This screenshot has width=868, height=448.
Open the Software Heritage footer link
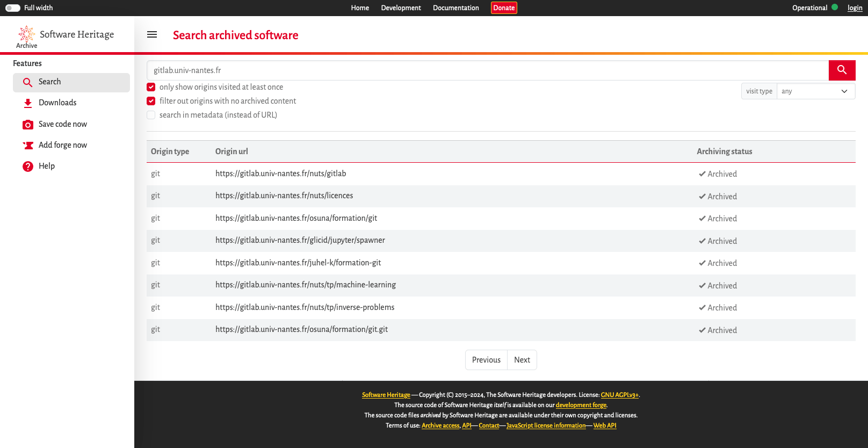[x=386, y=395]
